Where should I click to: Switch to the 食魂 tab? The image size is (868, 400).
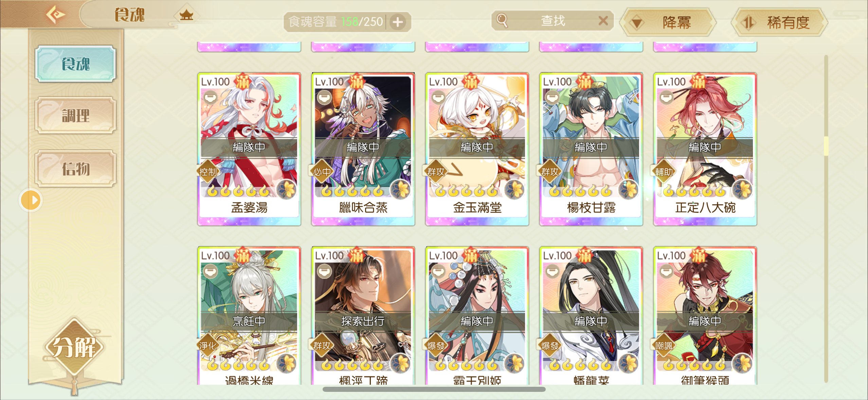pyautogui.click(x=75, y=64)
